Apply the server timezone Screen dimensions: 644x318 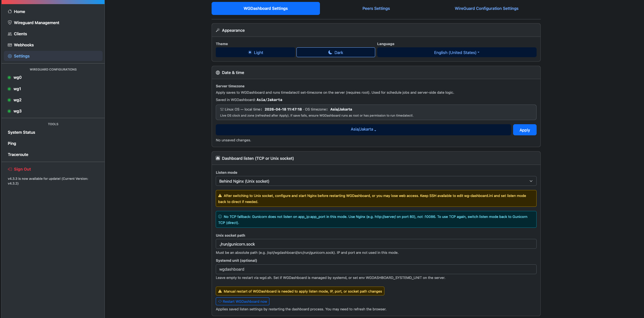point(525,130)
